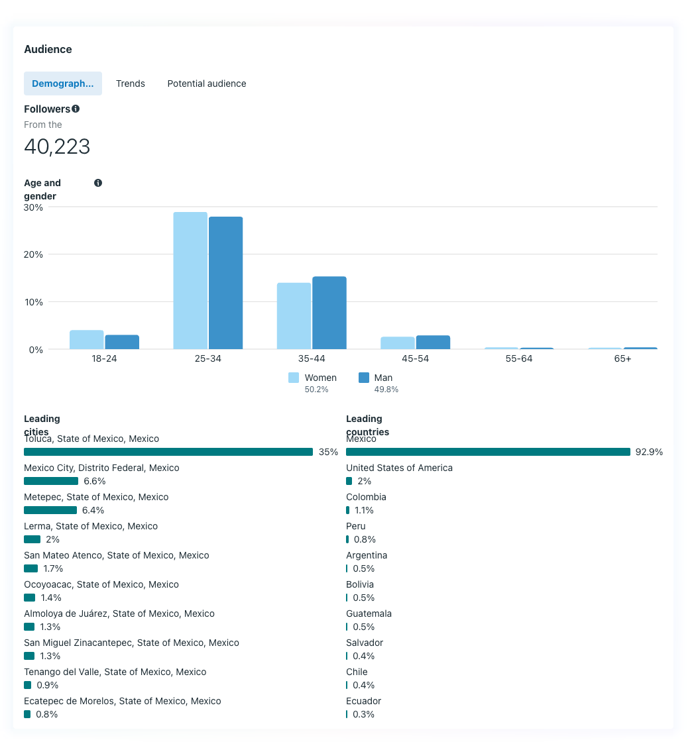
Task: Click the info icon beside Age and gender
Action: (98, 183)
